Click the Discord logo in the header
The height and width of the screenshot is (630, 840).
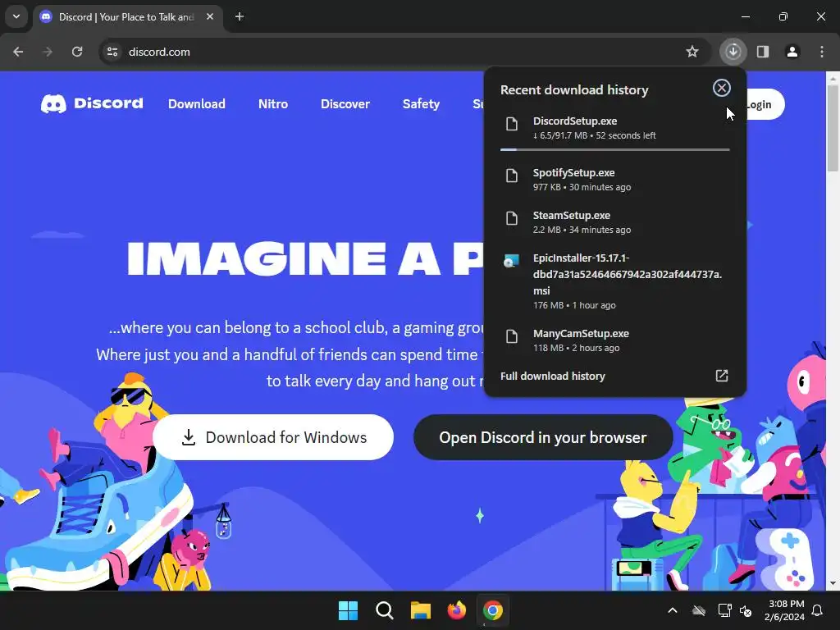click(x=92, y=103)
